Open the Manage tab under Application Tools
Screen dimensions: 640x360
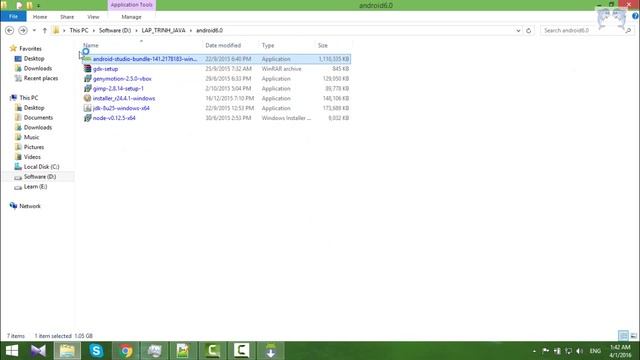point(131,17)
